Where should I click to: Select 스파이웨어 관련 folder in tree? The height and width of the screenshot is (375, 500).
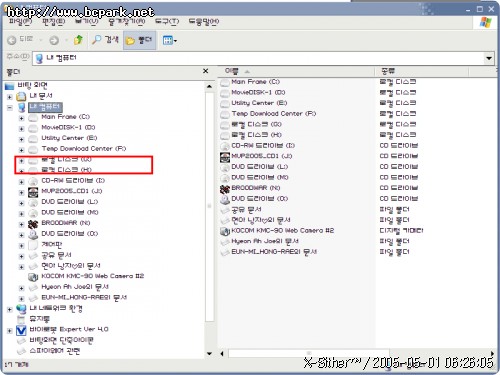coord(55,351)
